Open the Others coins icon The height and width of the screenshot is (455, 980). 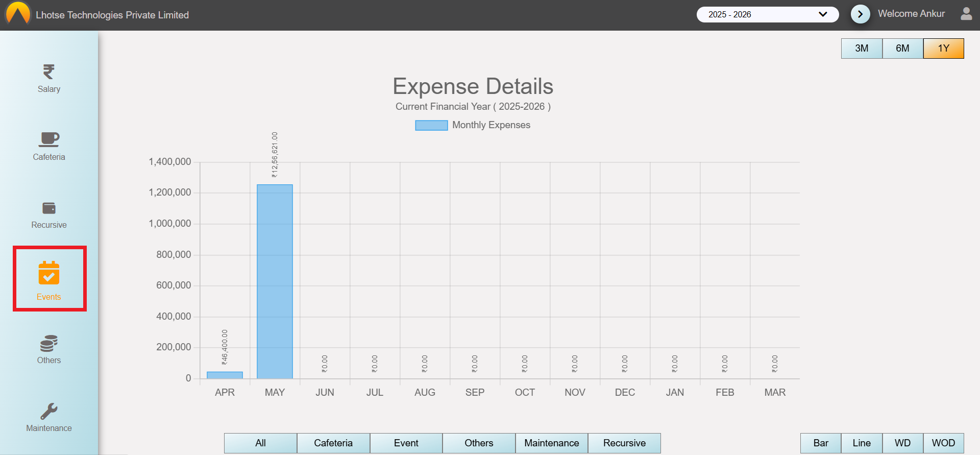49,344
